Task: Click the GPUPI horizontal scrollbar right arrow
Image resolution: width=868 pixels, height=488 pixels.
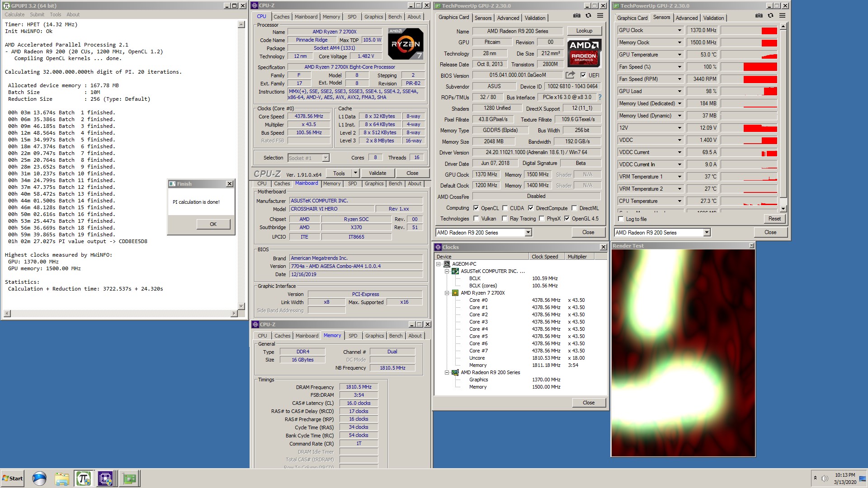Action: pyautogui.click(x=234, y=314)
